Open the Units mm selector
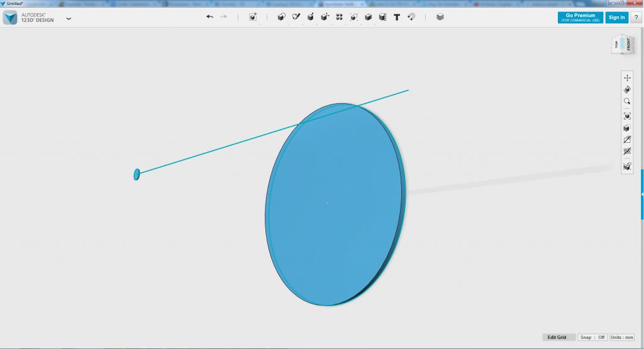This screenshot has width=644, height=349. 621,337
